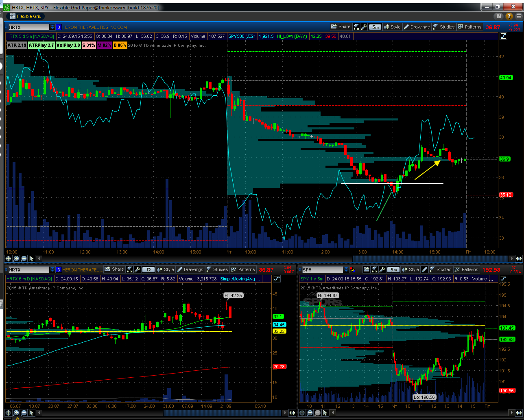Open the Style menu in SPY chart
This screenshot has width=524, height=420.
pos(410,269)
